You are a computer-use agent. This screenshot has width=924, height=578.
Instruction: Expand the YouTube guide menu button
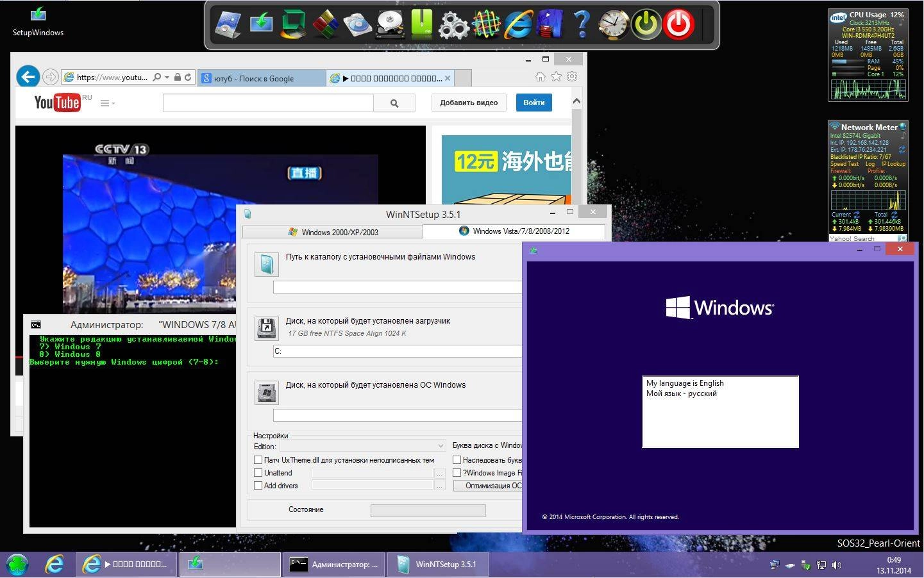(x=107, y=103)
